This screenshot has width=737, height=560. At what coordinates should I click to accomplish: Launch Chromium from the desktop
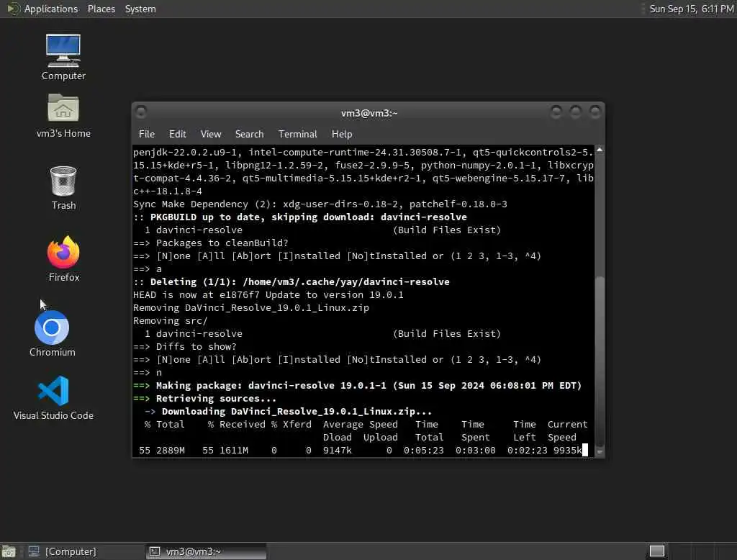click(52, 333)
